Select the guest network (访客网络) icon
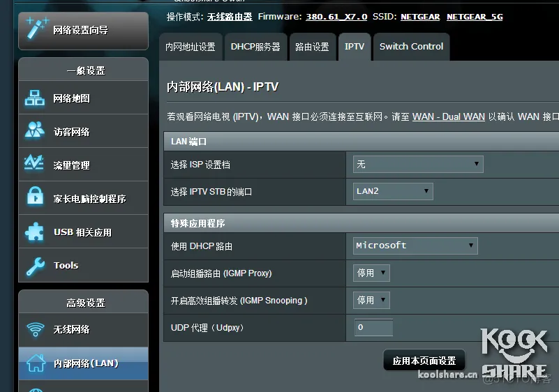 (35, 131)
